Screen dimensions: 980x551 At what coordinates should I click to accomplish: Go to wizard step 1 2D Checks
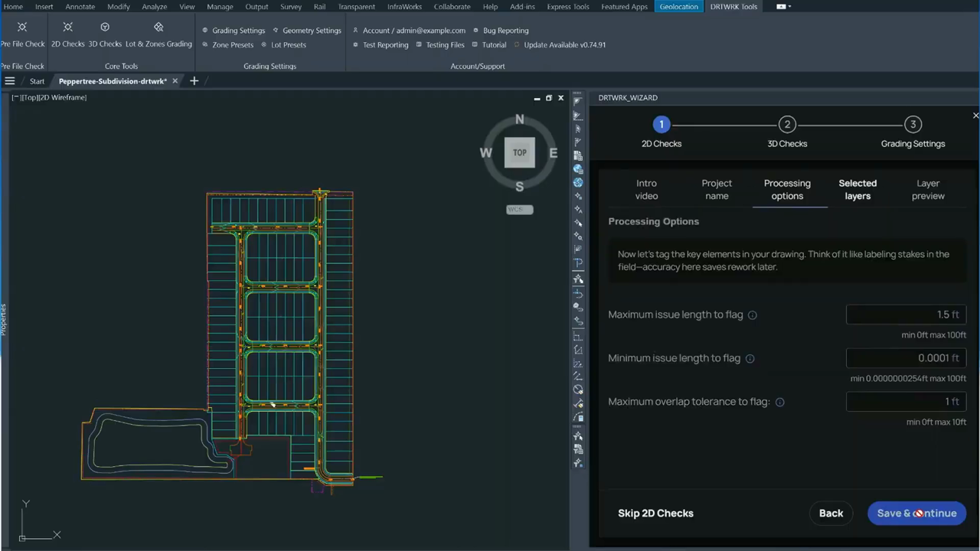(x=661, y=132)
